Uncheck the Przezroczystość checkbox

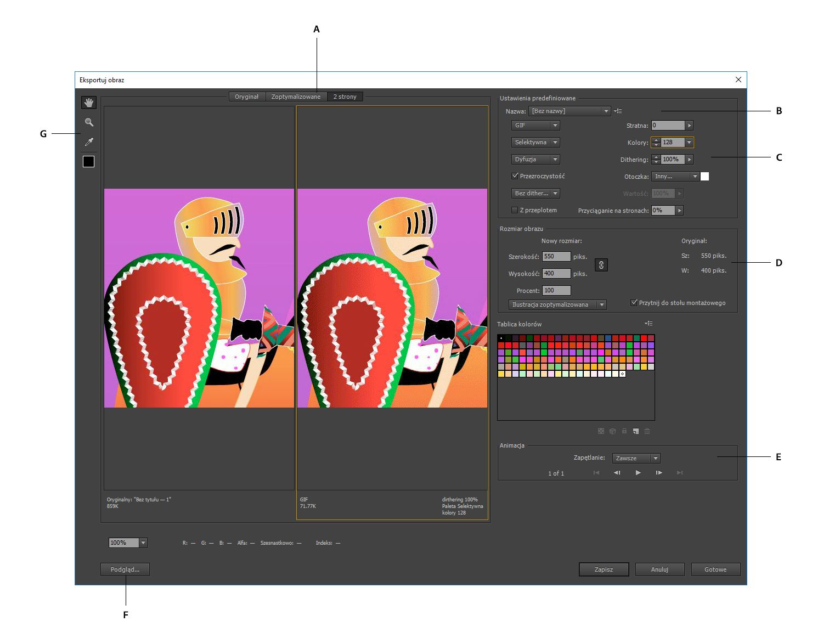click(515, 176)
